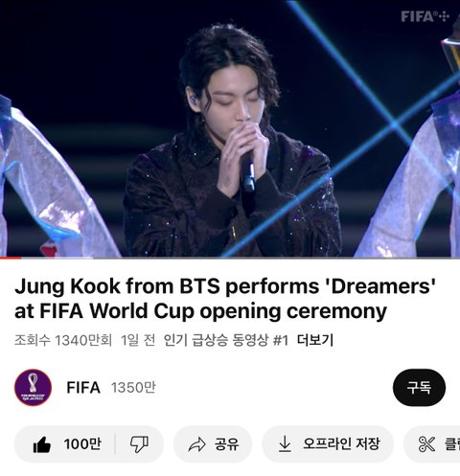Open 인기 급상승 동영상 #1 trending link
460x476 pixels.
tap(226, 340)
